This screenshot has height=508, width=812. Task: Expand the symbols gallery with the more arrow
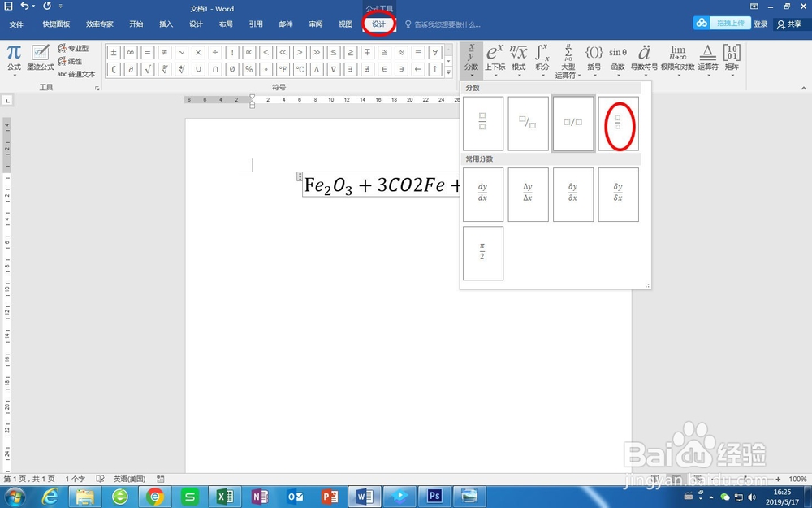[449, 72]
